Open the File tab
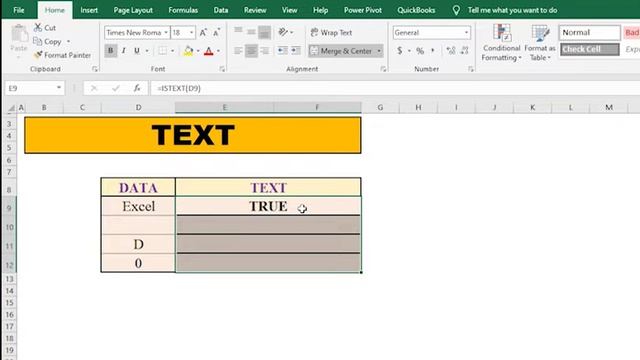The height and width of the screenshot is (360, 640). point(19,10)
